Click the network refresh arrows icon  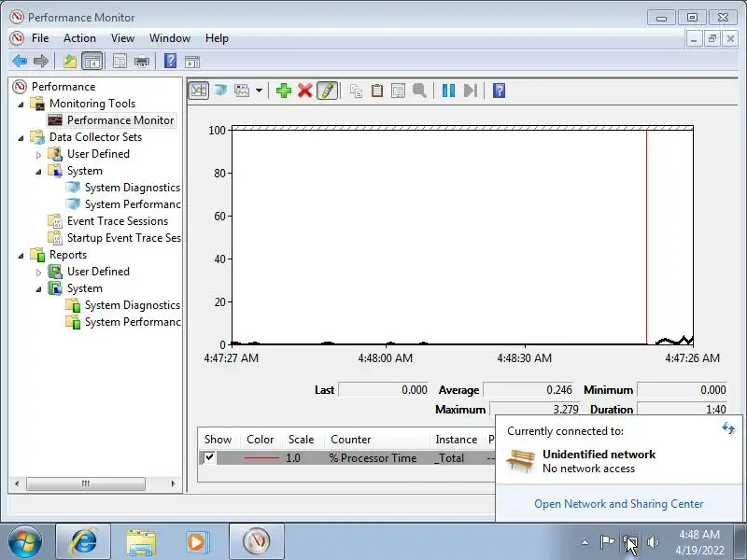[728, 428]
